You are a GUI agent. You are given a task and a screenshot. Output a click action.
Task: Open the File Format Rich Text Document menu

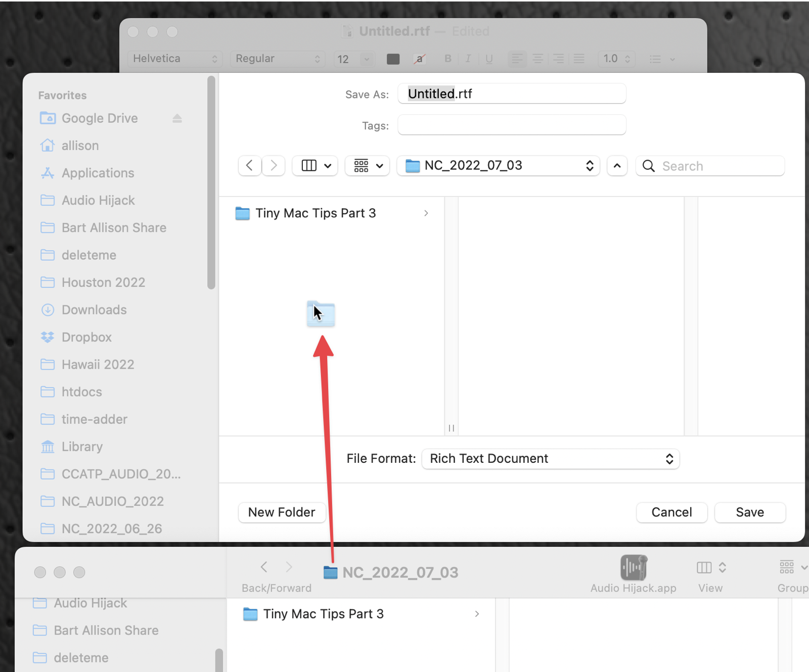pos(551,459)
